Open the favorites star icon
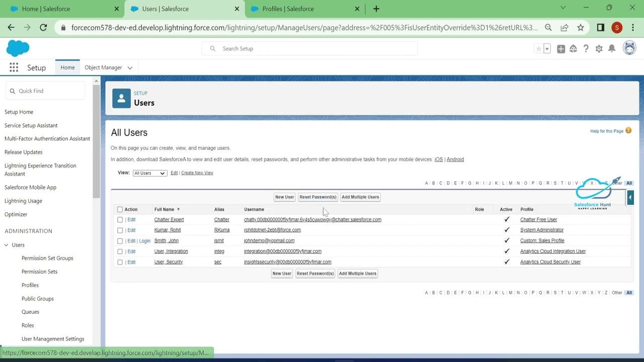This screenshot has width=644, height=362. point(538,49)
